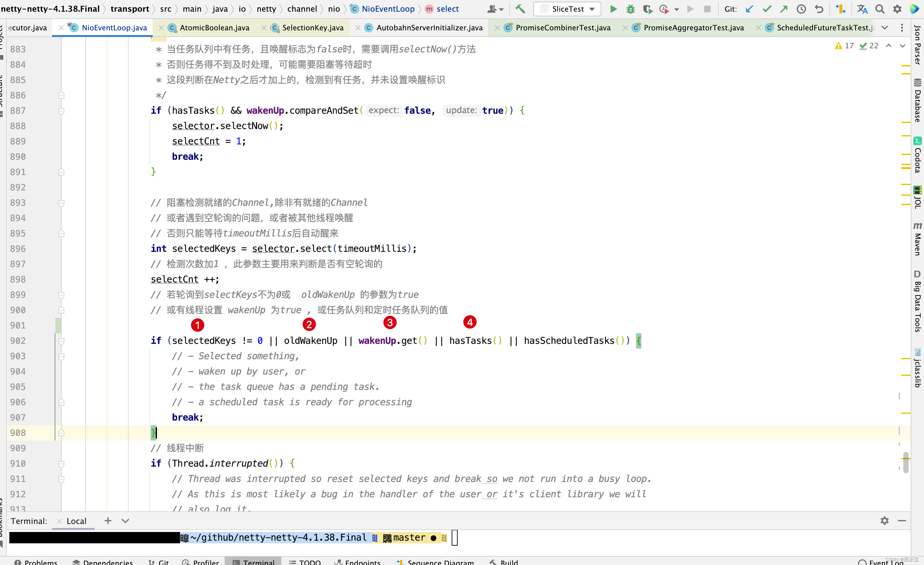Image resolution: width=924 pixels, height=565 pixels.
Task: Collapse code block at line 902
Action: 61,341
